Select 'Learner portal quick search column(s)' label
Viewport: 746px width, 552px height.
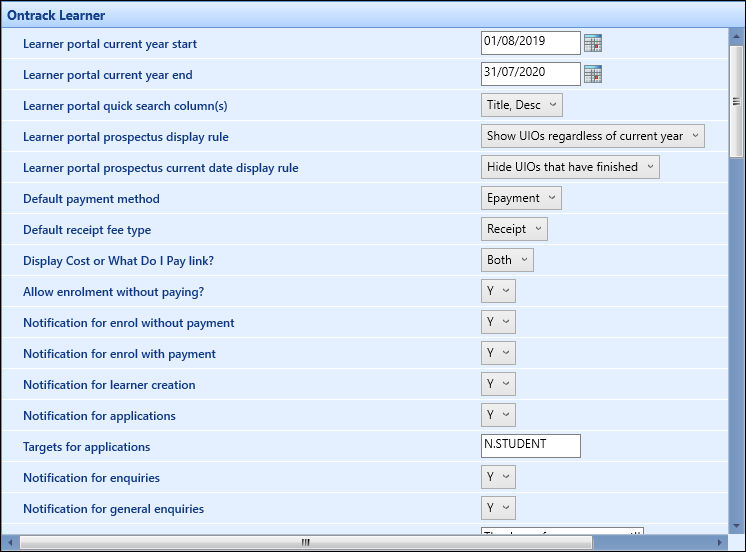125,106
